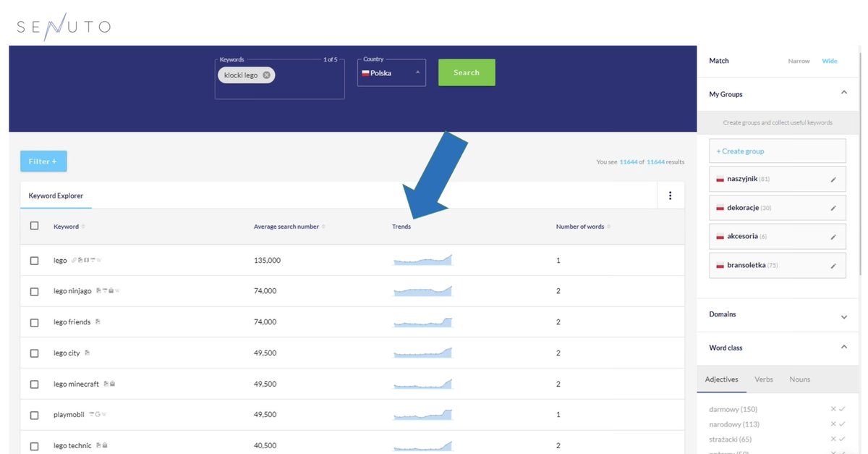The image size is (868, 454).
Task: Switch Match mode to Narrow
Action: [x=799, y=62]
